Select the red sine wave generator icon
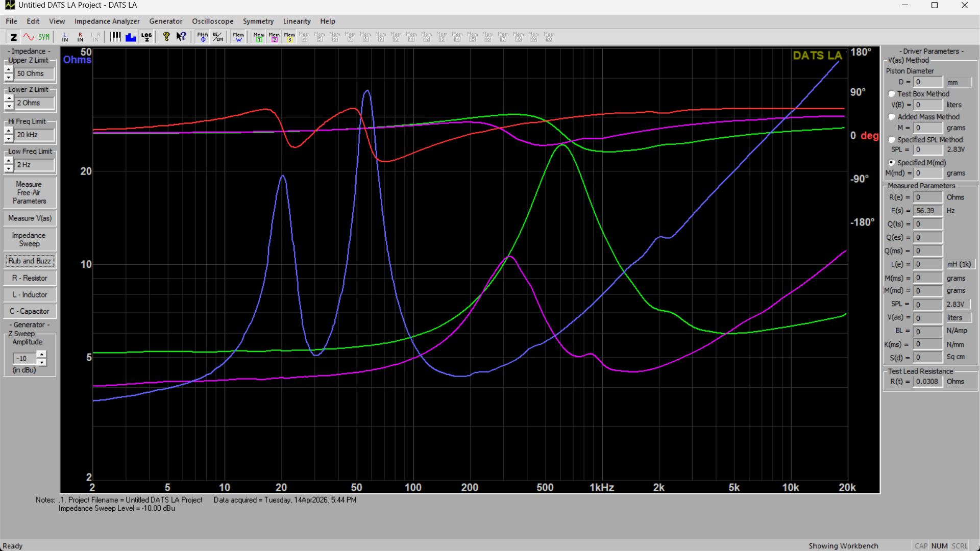Screen dimensions: 980x551 click(x=29, y=37)
